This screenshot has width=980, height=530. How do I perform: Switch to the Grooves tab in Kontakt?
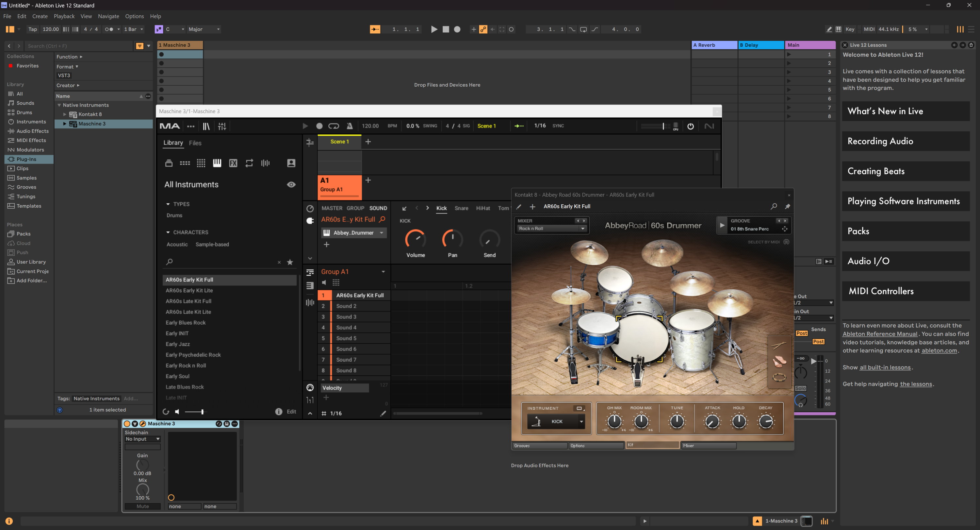pyautogui.click(x=539, y=445)
